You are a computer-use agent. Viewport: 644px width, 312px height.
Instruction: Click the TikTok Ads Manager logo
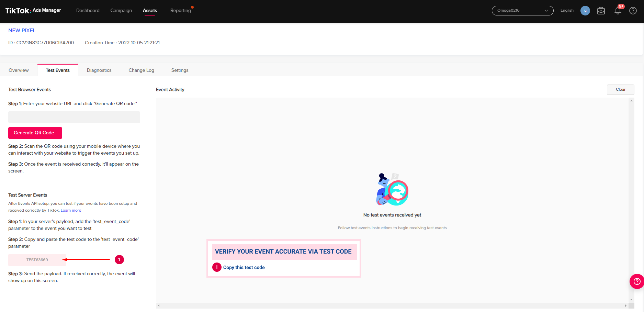point(33,10)
